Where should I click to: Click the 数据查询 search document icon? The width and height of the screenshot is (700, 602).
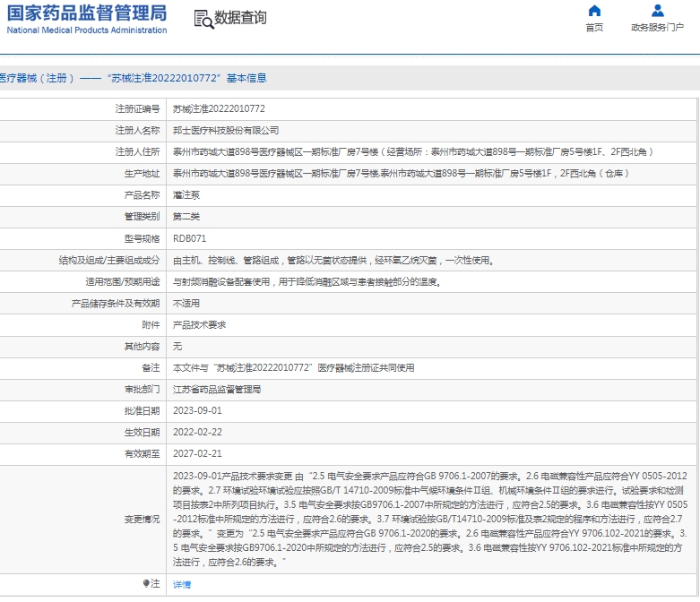[203, 19]
